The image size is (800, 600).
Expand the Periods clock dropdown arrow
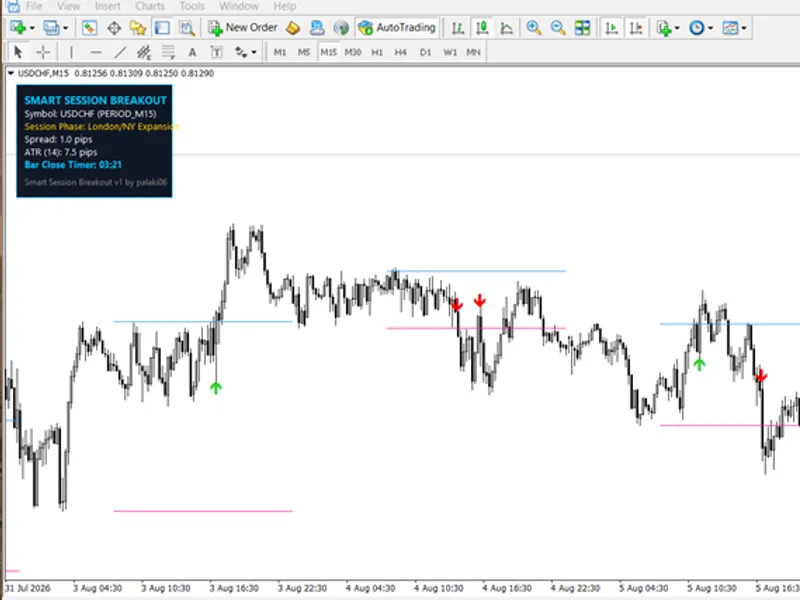click(x=711, y=28)
